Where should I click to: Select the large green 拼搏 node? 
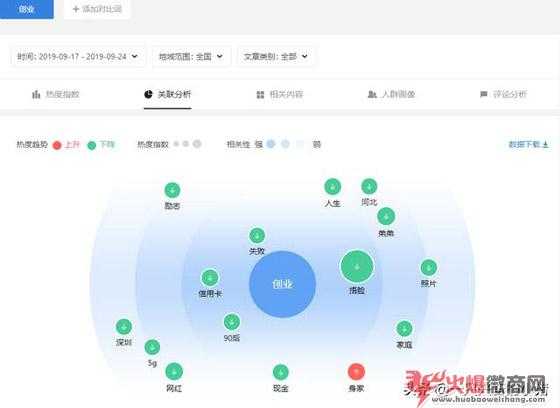click(357, 267)
